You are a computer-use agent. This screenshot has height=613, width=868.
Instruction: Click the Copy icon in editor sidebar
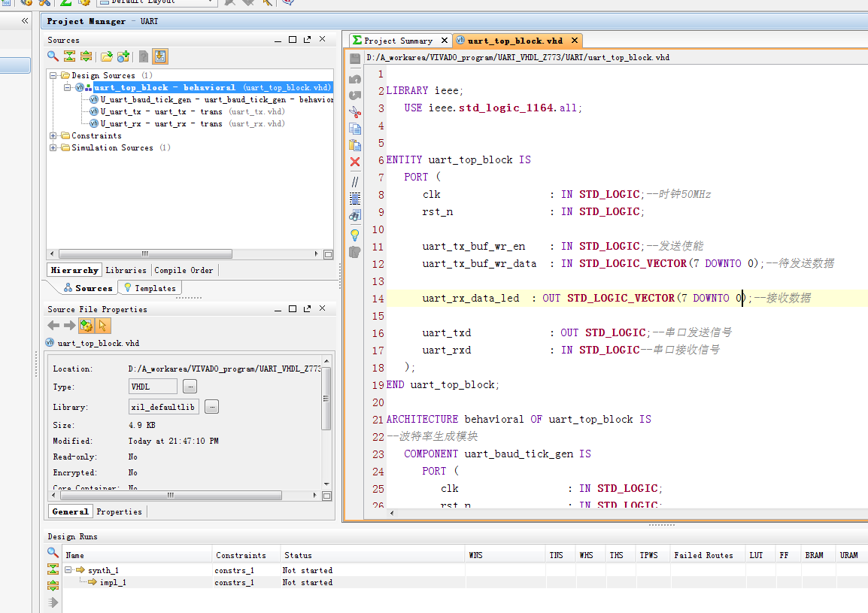pyautogui.click(x=355, y=129)
